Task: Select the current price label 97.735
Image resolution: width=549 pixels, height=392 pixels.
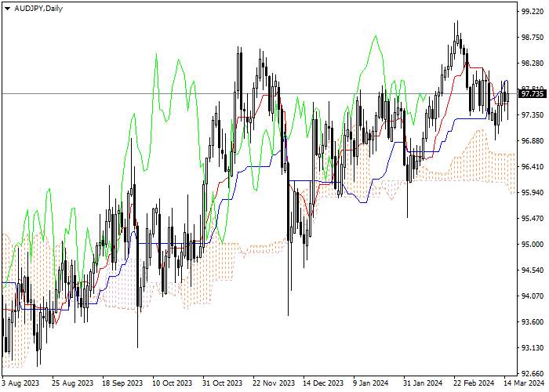Action: 533,94
